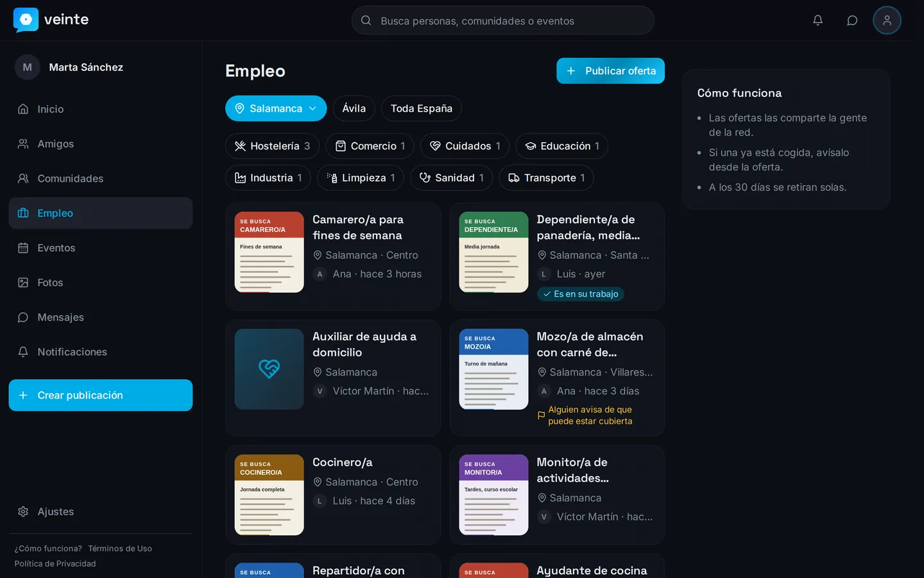Filter offers by Industria category
924x578 pixels.
pos(268,178)
